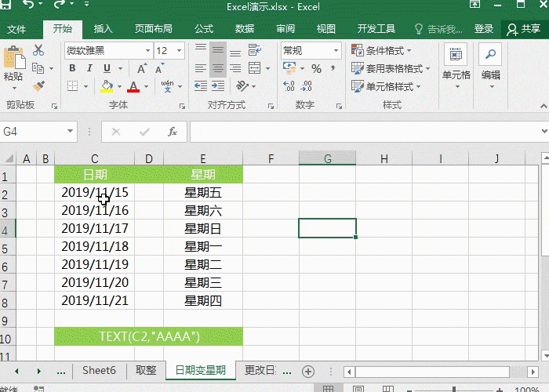Switch to the 数据 tab

(x=245, y=29)
